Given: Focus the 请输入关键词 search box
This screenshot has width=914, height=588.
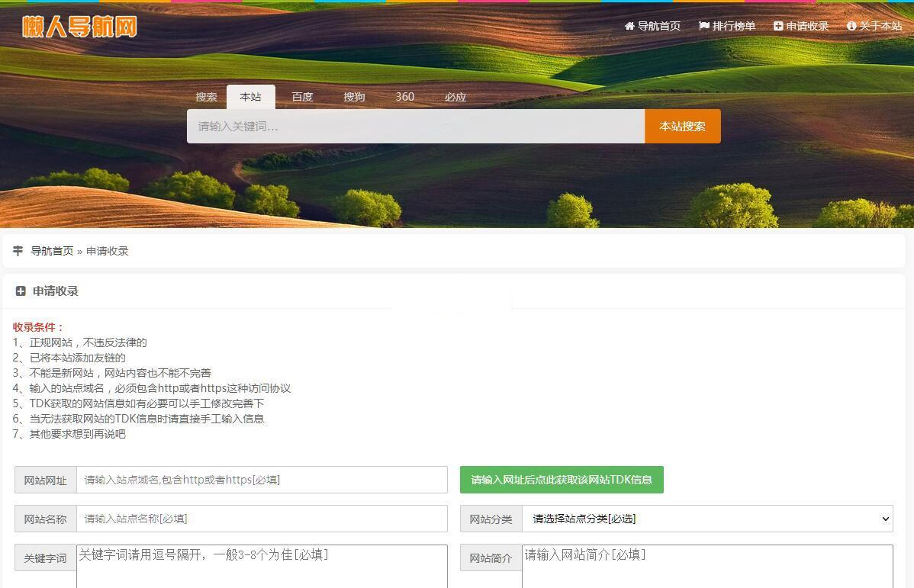Looking at the screenshot, I should [416, 126].
